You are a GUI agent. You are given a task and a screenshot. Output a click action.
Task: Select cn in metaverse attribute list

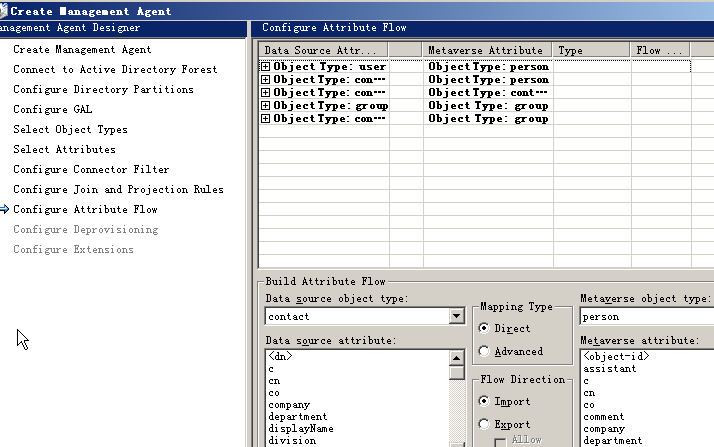(x=589, y=393)
